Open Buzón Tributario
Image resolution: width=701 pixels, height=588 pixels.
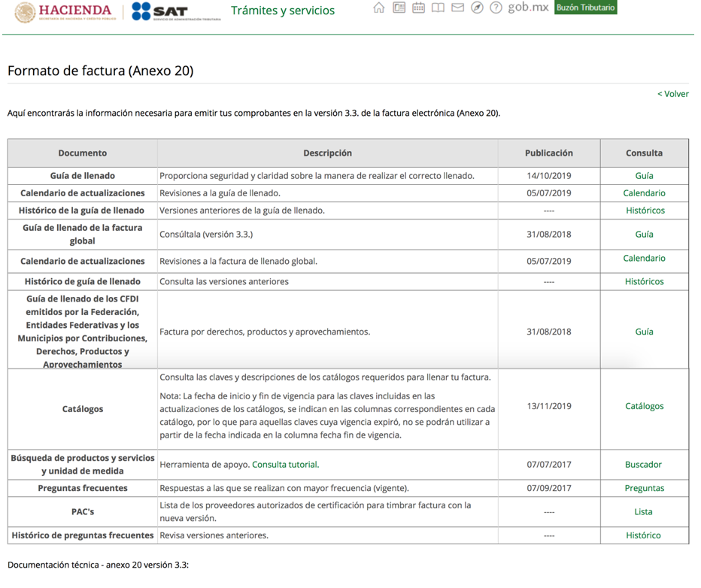click(x=586, y=8)
